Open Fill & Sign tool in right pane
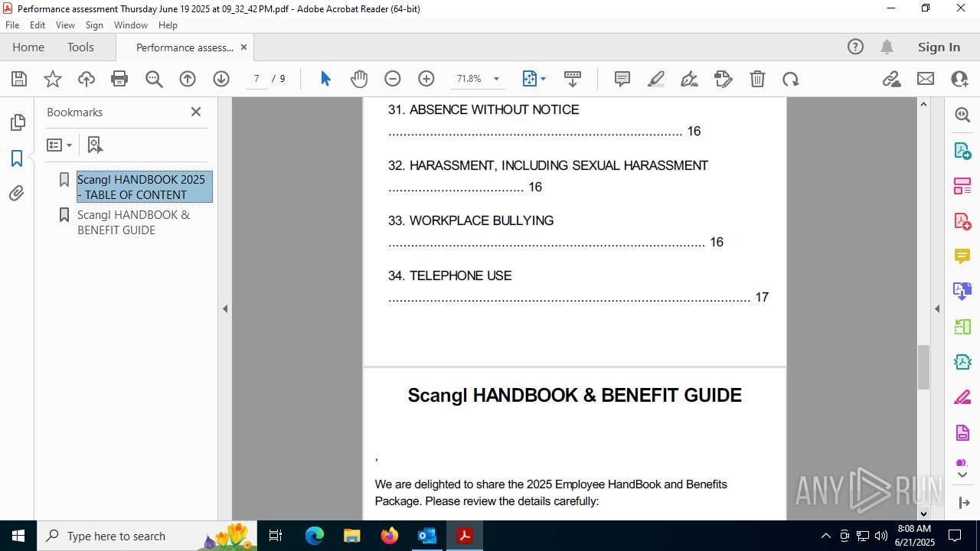This screenshot has height=551, width=980. click(x=962, y=397)
